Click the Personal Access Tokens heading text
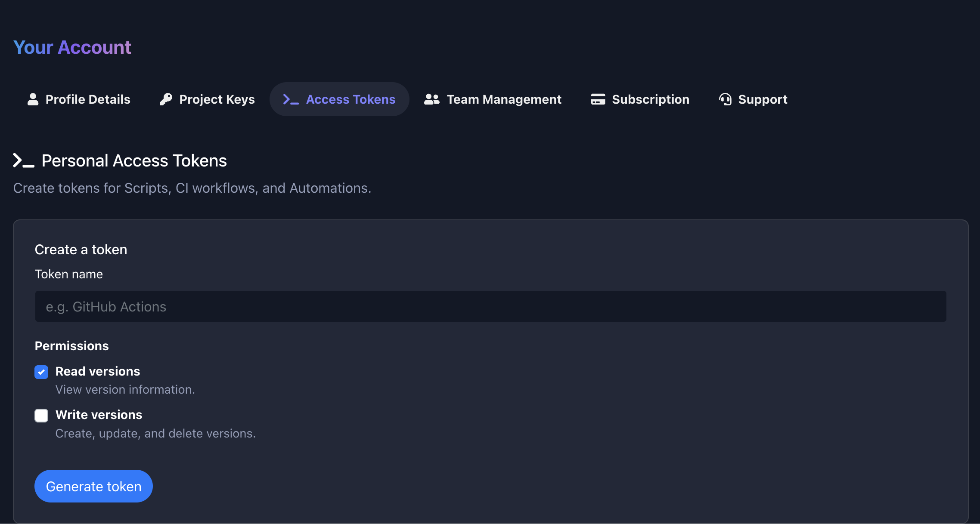The height and width of the screenshot is (524, 980). [x=134, y=160]
